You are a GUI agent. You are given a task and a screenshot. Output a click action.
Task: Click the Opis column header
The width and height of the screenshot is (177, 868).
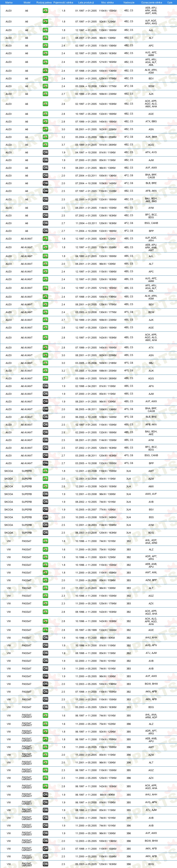tap(170, 2)
